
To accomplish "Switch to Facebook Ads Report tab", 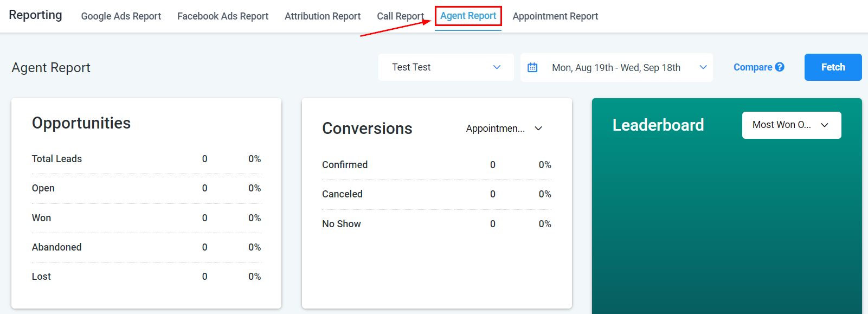I will tap(223, 16).
